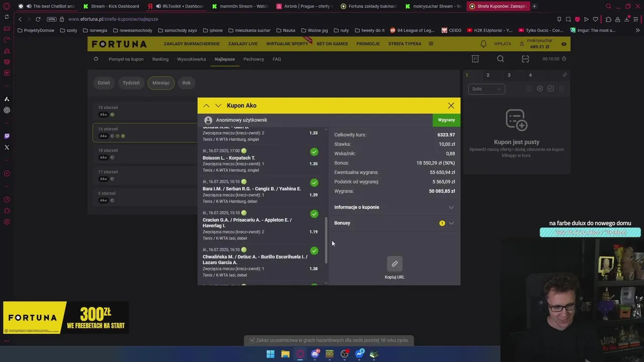Pin the betslip panel with pin icon
The image size is (644, 362).
point(565,75)
